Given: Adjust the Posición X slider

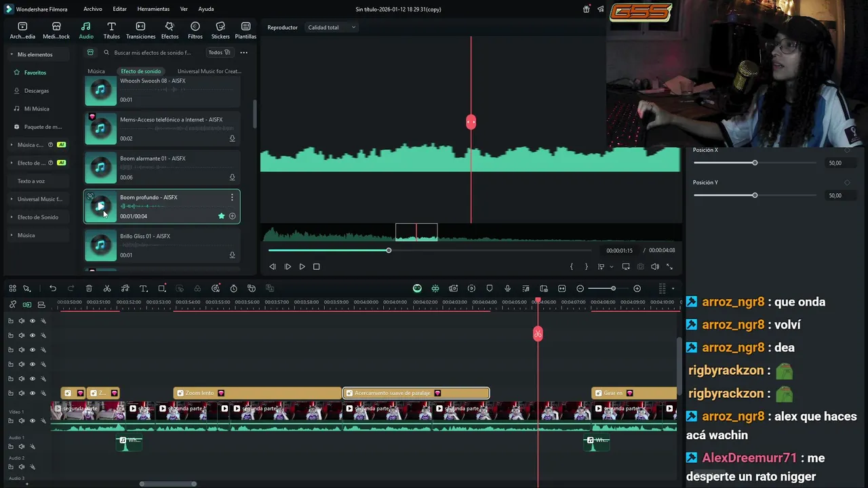Looking at the screenshot, I should click(755, 163).
